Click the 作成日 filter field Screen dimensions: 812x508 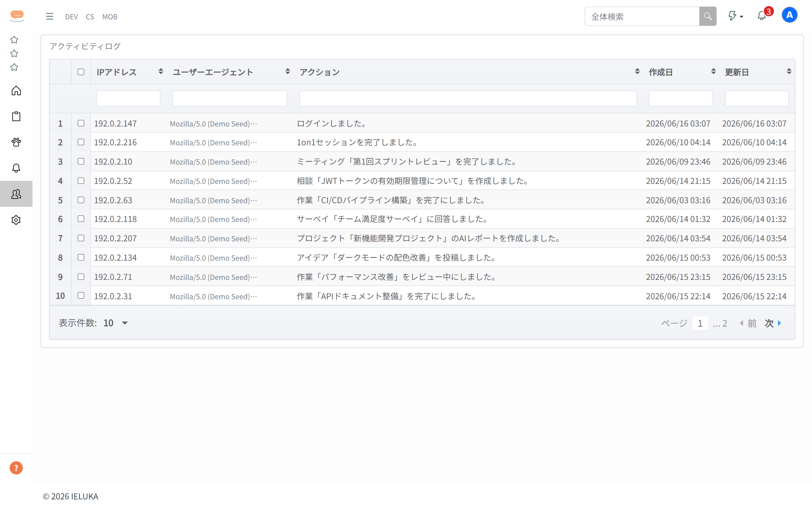click(x=681, y=99)
